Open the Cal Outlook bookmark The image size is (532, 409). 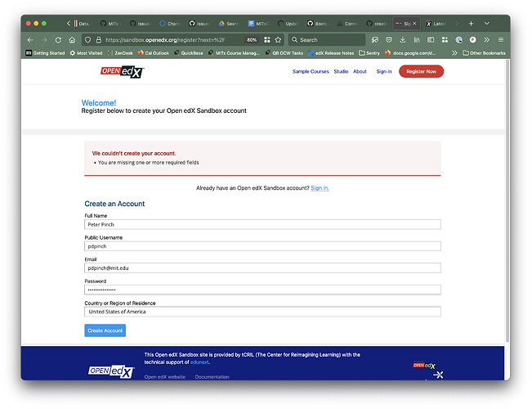point(154,53)
